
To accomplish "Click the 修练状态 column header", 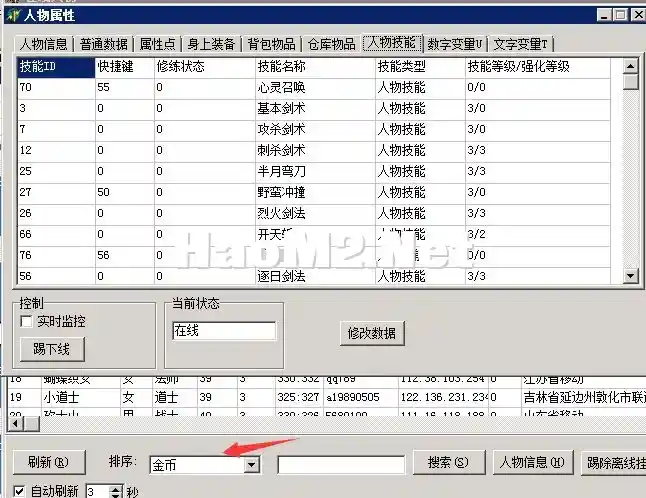I will pos(204,67).
